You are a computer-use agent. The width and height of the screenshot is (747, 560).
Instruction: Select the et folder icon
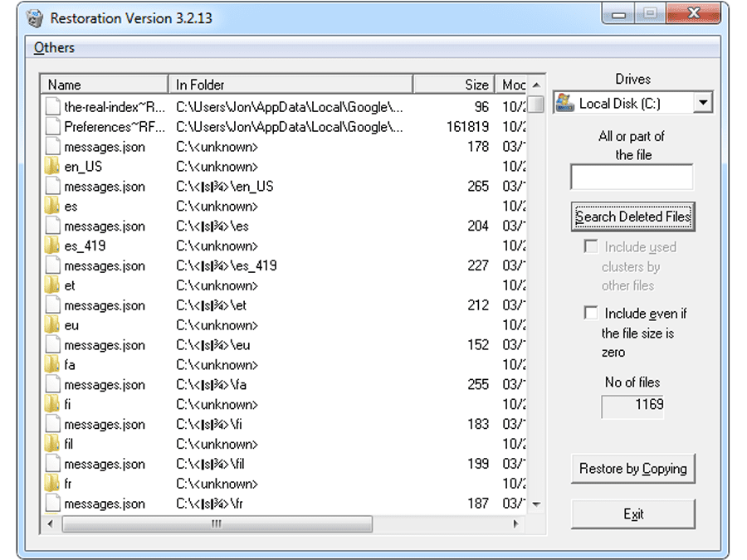point(52,285)
